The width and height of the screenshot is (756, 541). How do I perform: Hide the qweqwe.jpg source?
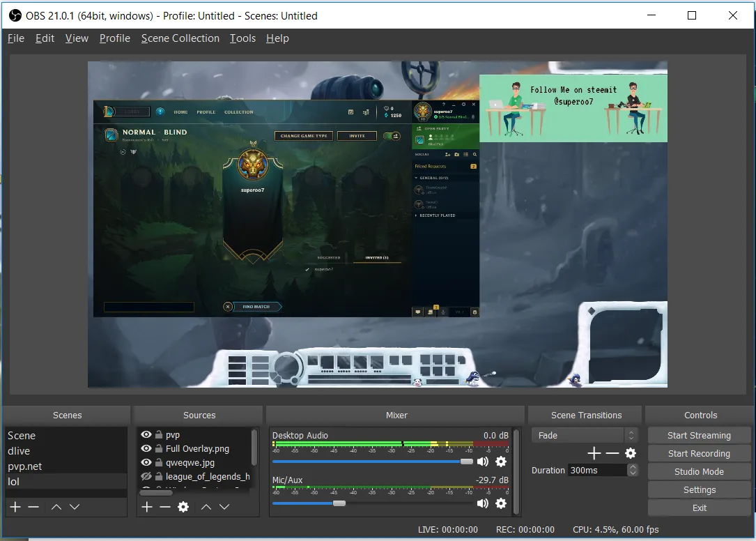pyautogui.click(x=146, y=462)
